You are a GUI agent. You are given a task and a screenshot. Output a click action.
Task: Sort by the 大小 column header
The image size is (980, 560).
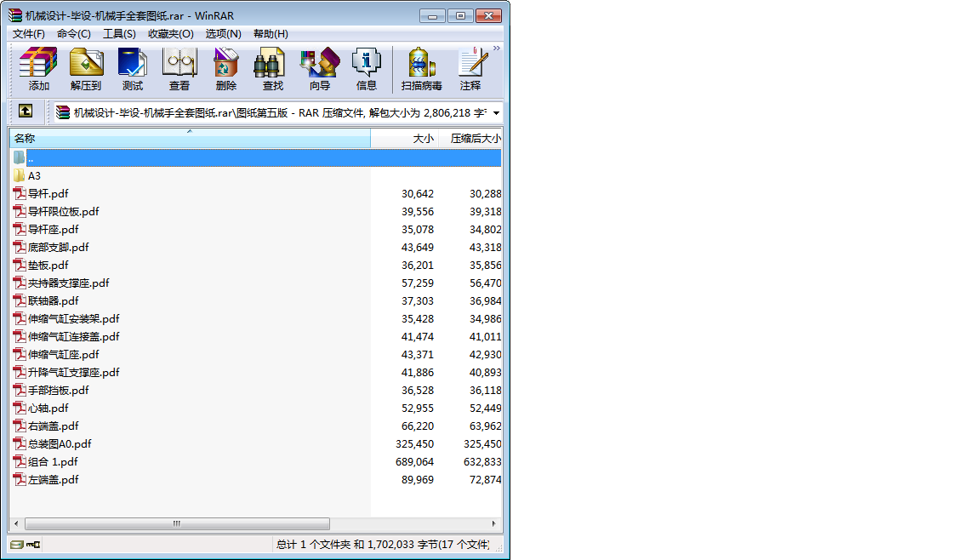click(404, 138)
